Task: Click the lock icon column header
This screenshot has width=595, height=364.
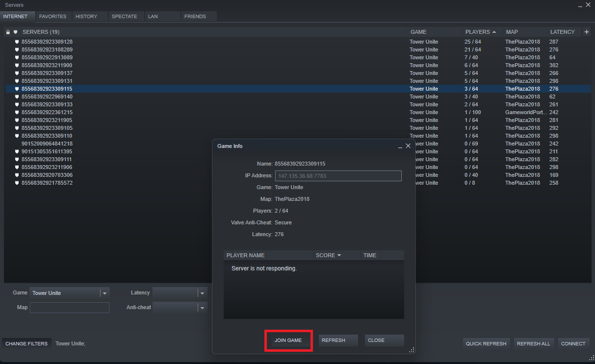Action: click(x=8, y=32)
